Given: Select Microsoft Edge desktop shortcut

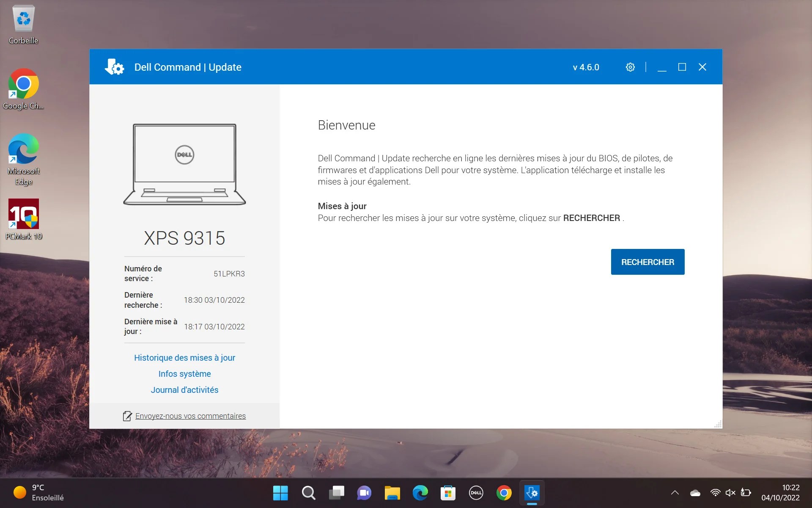Looking at the screenshot, I should coord(24,160).
